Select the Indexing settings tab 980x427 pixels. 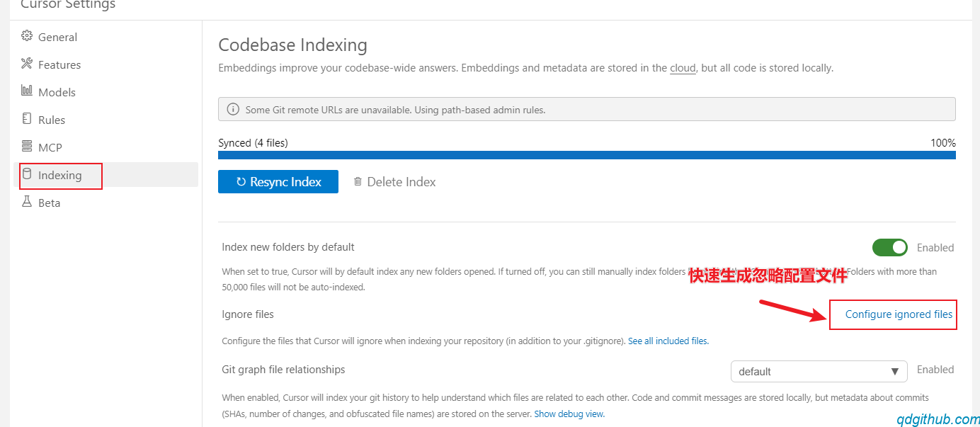tap(106, 175)
